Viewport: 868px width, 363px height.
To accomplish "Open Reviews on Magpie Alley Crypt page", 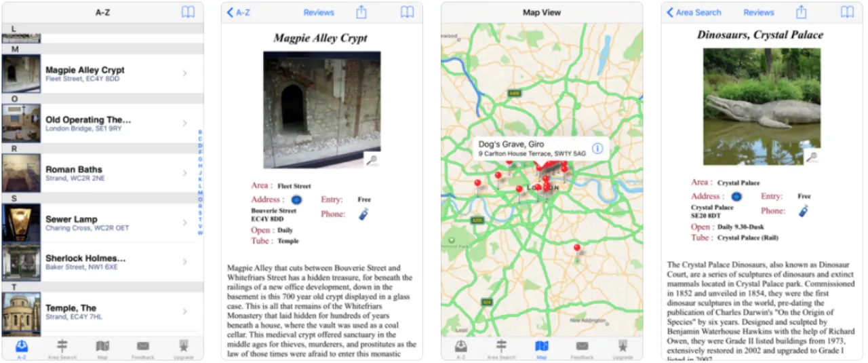I will 319,12.
